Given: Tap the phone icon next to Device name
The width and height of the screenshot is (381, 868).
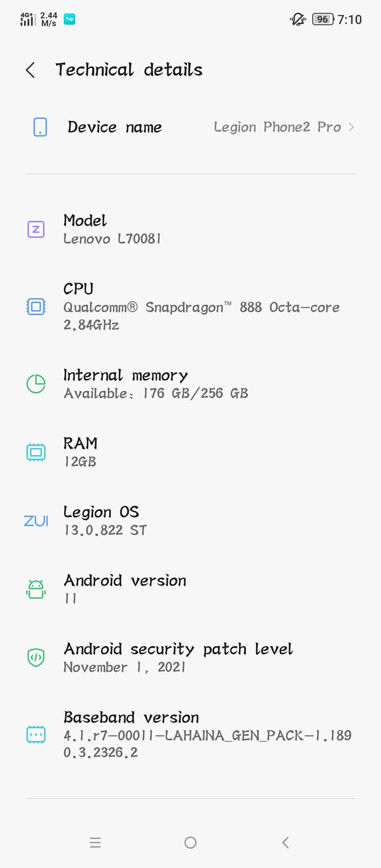Looking at the screenshot, I should (40, 127).
